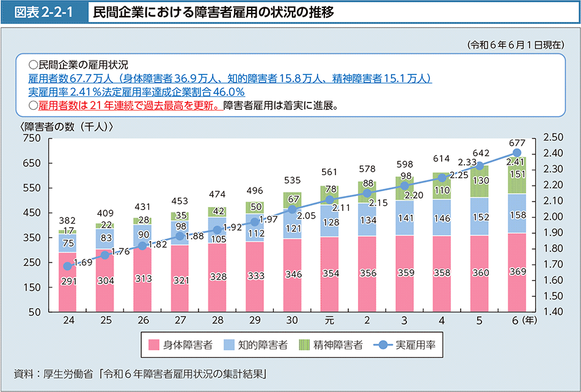Viewport: 581px width, 392px height.
Task: Select the 1.69 line data point
Action: pyautogui.click(x=67, y=266)
